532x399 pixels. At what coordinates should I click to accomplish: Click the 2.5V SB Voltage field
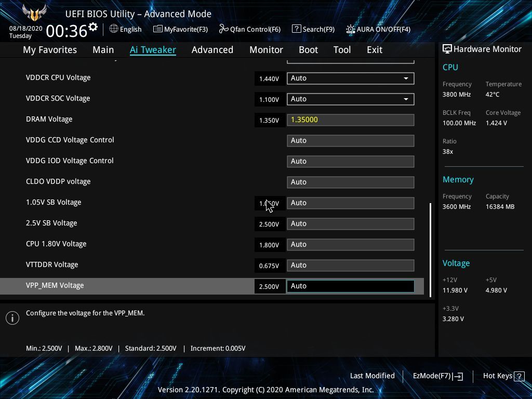pyautogui.click(x=351, y=224)
